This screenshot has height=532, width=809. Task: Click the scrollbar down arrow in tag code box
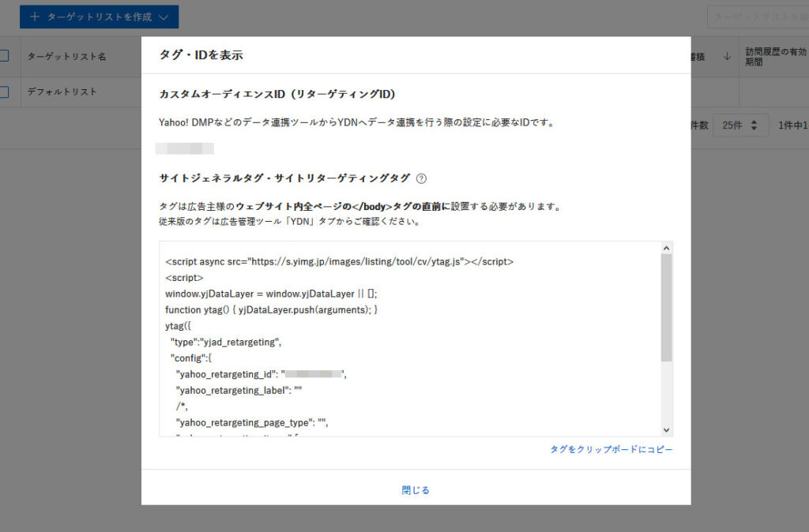pos(666,429)
